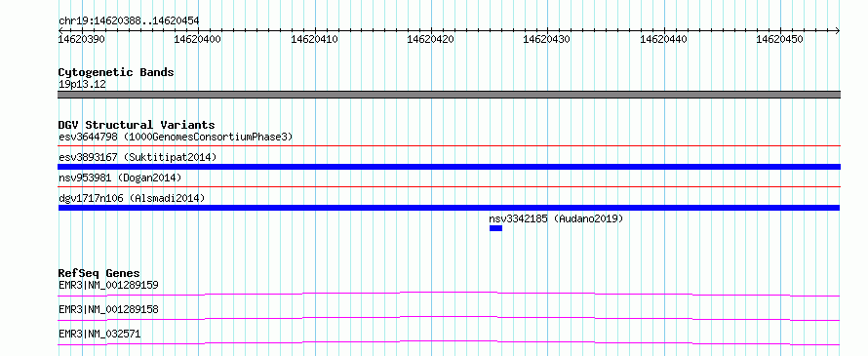Click the 14620440 ruler position marker
Screen dimensions: 868x356
point(664,39)
